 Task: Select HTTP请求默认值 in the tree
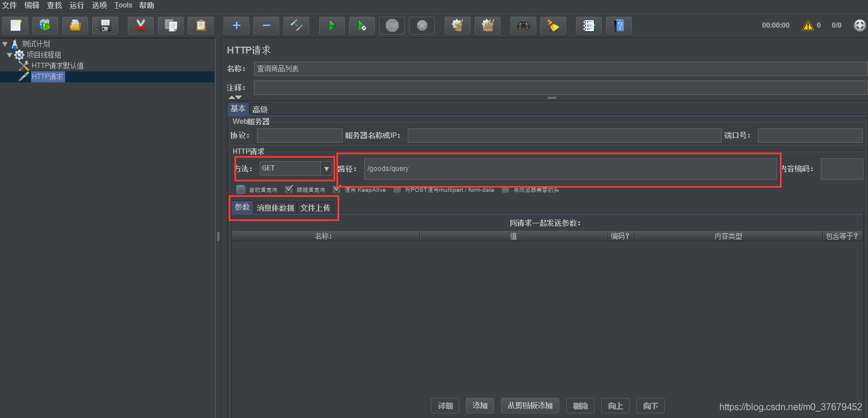(58, 66)
